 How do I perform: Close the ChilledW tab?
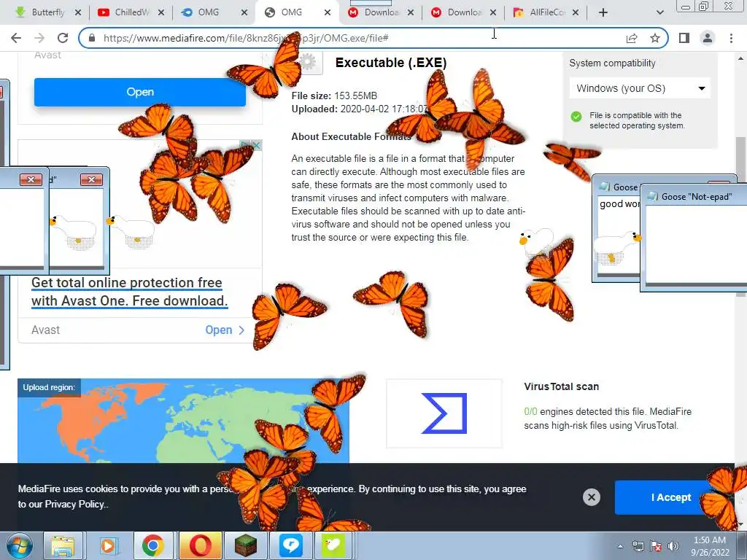click(161, 12)
